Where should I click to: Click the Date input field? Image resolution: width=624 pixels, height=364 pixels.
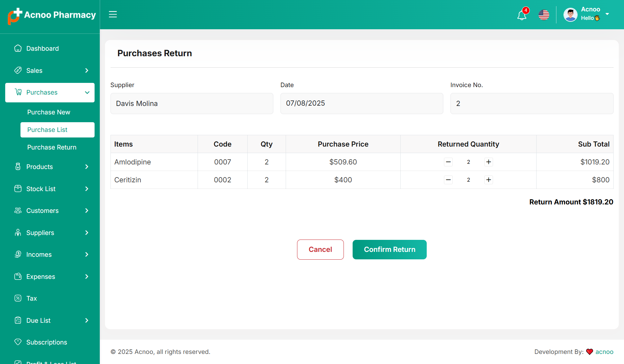click(x=361, y=103)
